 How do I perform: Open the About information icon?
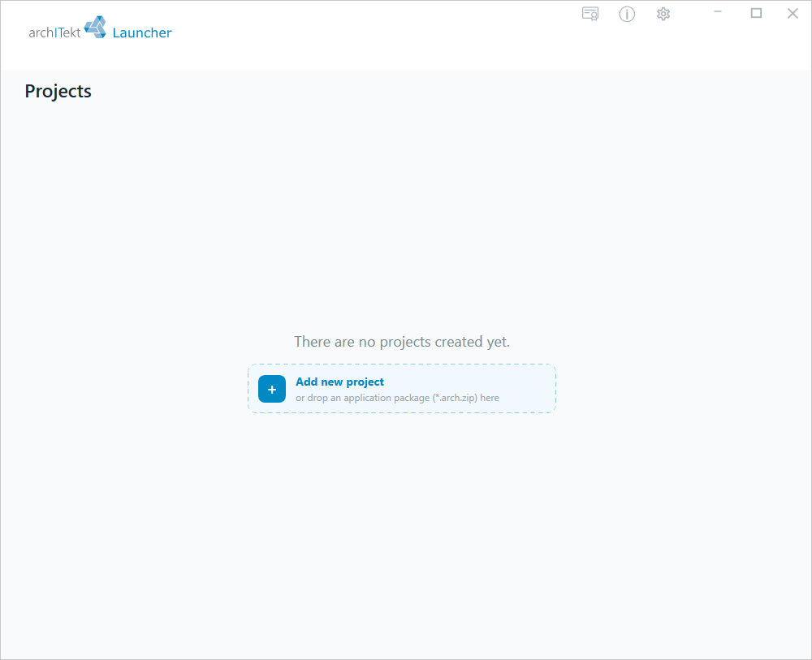tap(627, 14)
